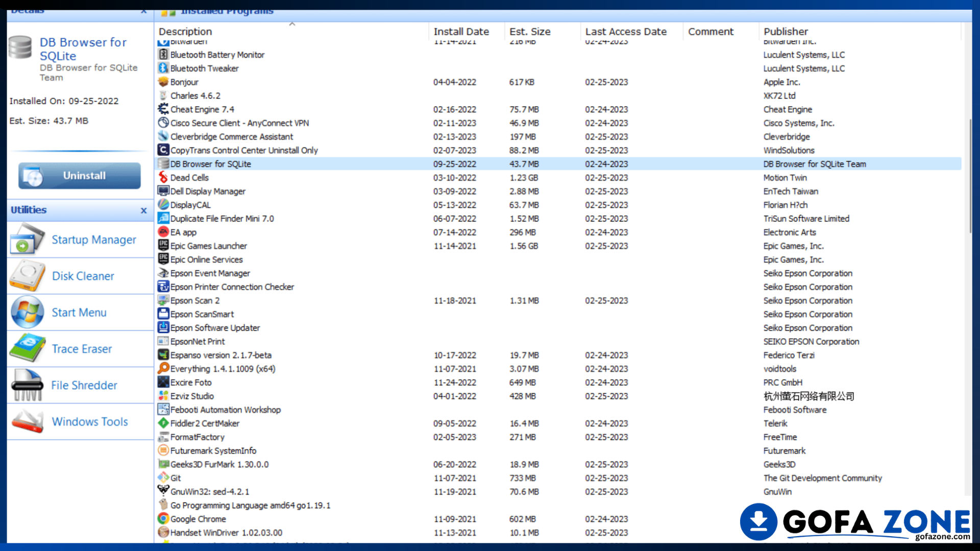The image size is (980, 551).
Task: Click the SQLite database icon in details
Action: [x=20, y=47]
